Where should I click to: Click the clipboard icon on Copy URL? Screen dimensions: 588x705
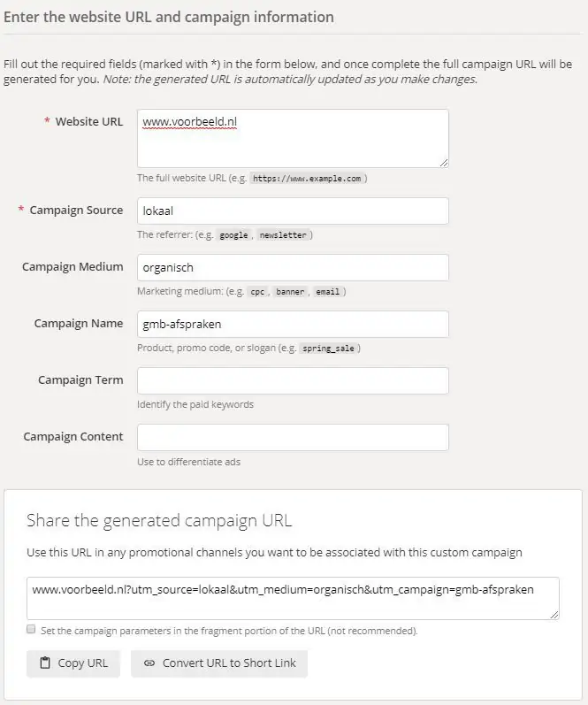click(45, 663)
